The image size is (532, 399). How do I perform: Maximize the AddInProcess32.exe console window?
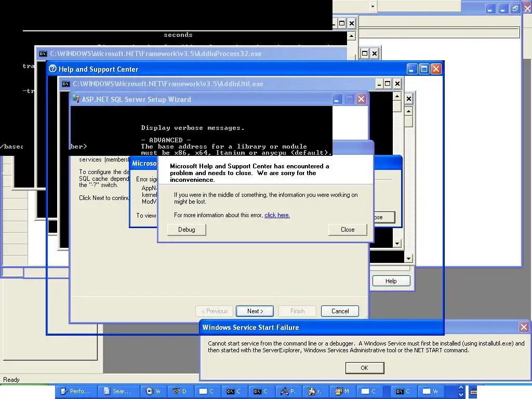(365, 54)
